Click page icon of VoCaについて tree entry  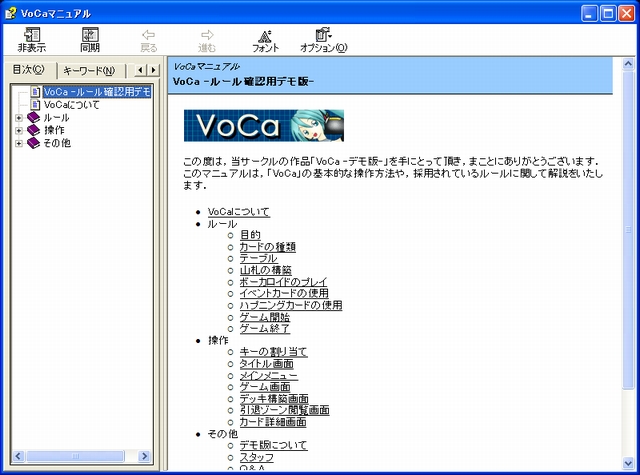[x=36, y=104]
